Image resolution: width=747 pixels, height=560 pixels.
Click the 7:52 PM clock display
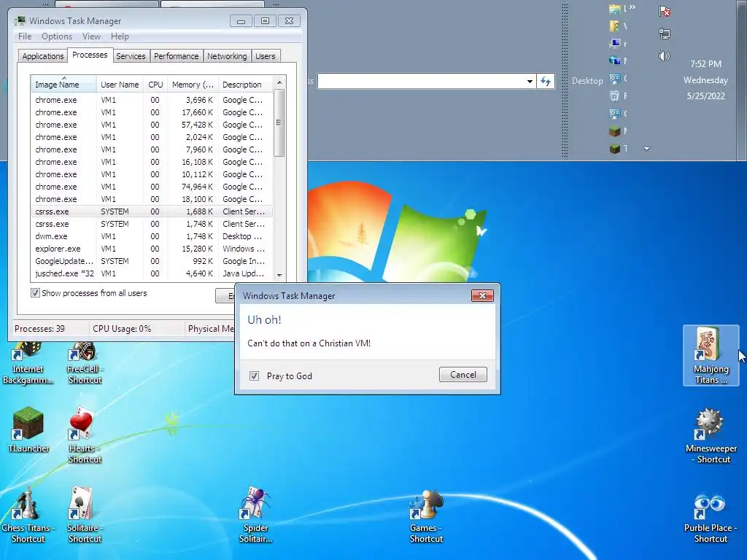[705, 64]
